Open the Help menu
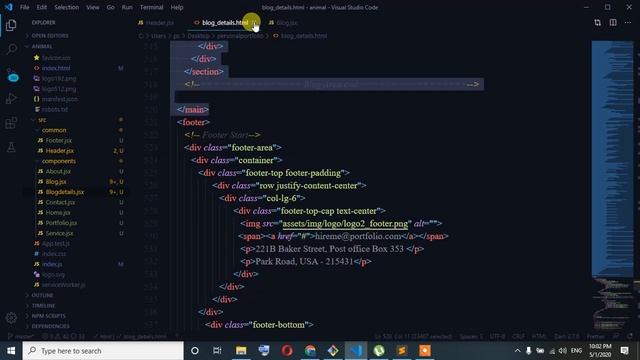The width and height of the screenshot is (640, 360). click(177, 7)
